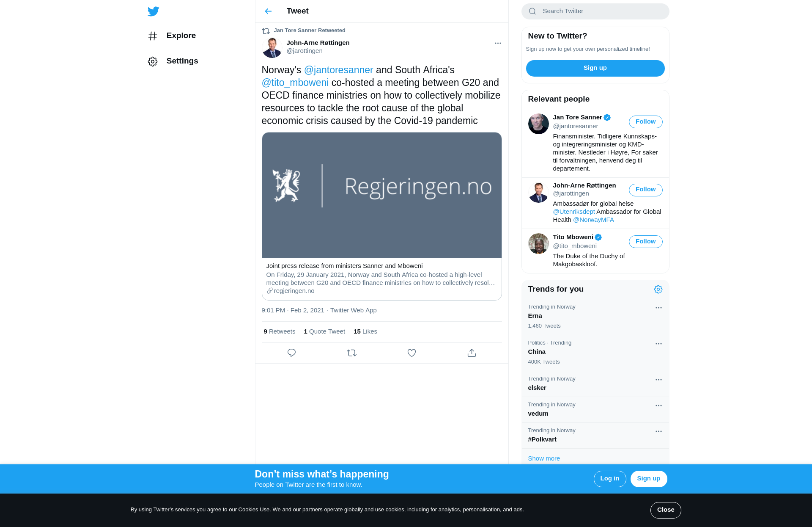The height and width of the screenshot is (527, 812).
Task: Follow Jan Tore Sanner
Action: 645,122
